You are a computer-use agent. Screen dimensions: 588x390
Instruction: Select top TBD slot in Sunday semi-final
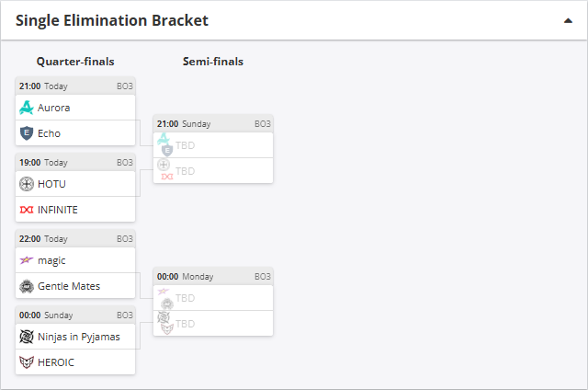tap(213, 145)
